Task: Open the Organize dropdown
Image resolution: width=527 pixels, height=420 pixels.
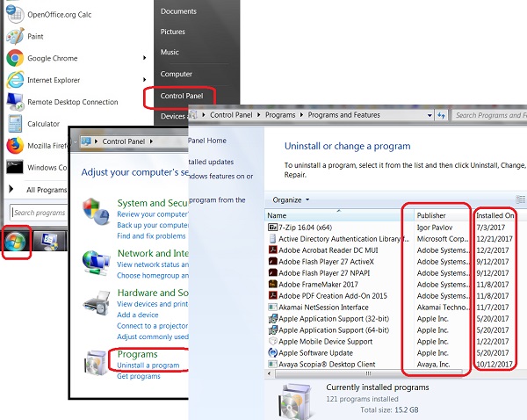Action: [x=291, y=199]
